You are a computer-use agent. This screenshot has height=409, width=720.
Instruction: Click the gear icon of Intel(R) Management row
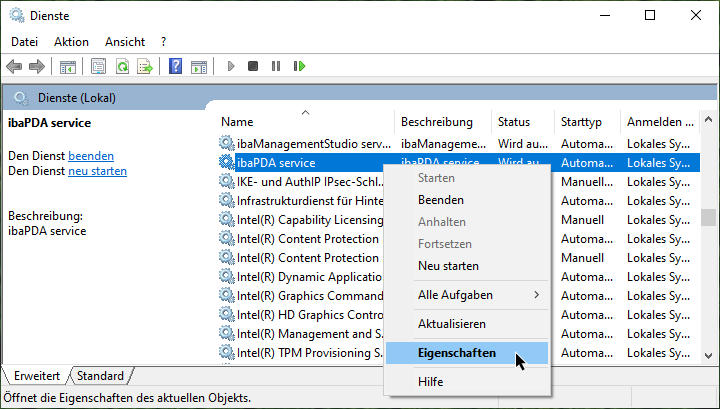[x=226, y=334]
